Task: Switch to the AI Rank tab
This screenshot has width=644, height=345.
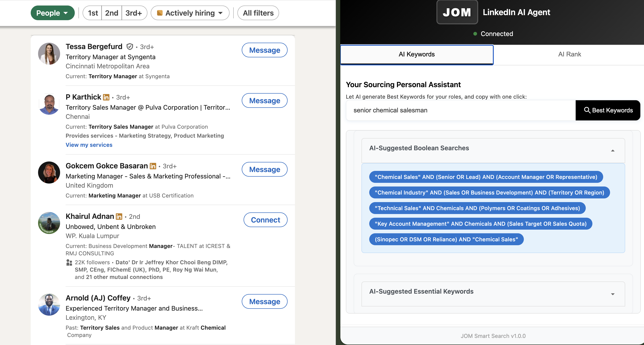Action: pos(569,54)
